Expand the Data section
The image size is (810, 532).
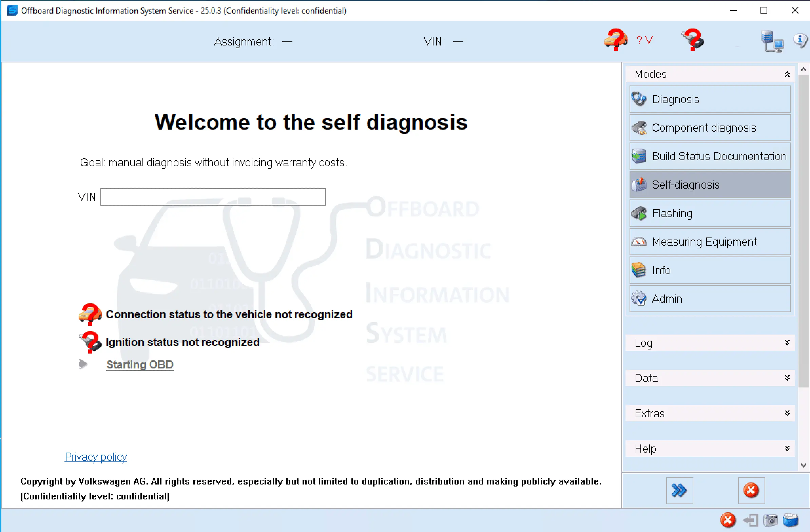(x=787, y=378)
